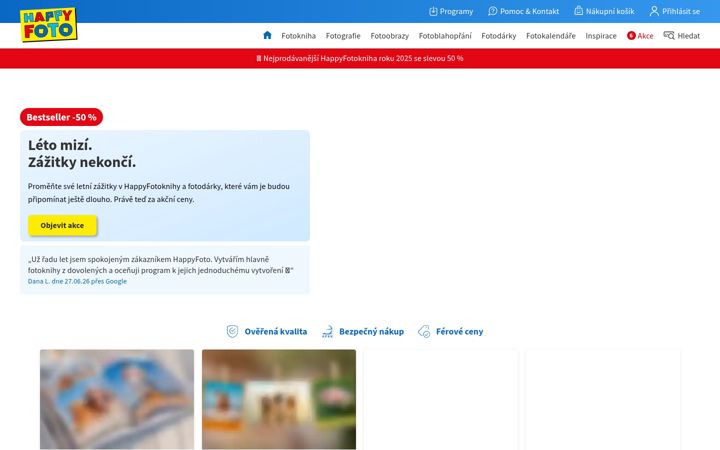The image size is (720, 450).
Task: Open the Fotokalendáře menu
Action: click(x=551, y=36)
